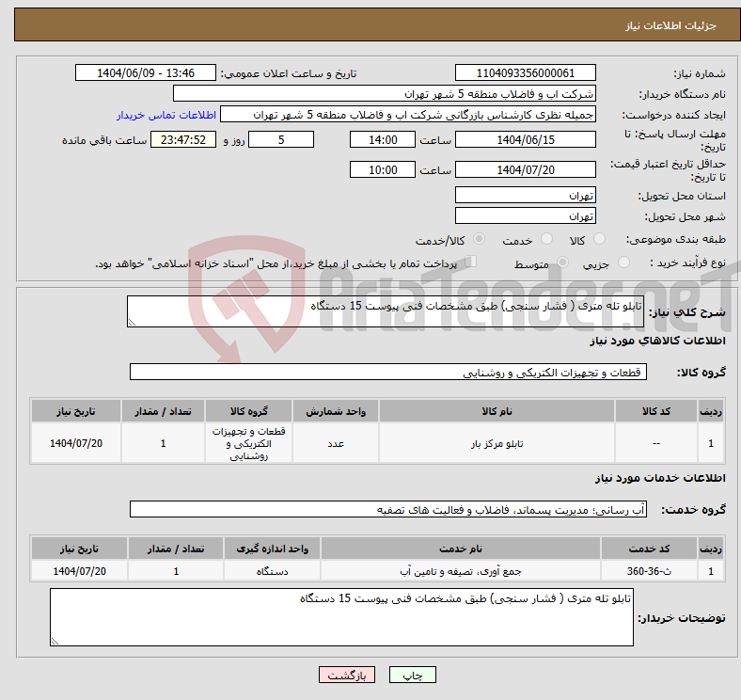
Task: Click the نام خدمت column header
Action: click(x=461, y=549)
